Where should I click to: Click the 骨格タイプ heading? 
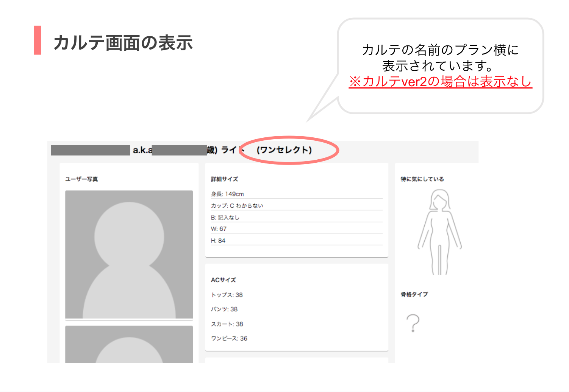(414, 294)
